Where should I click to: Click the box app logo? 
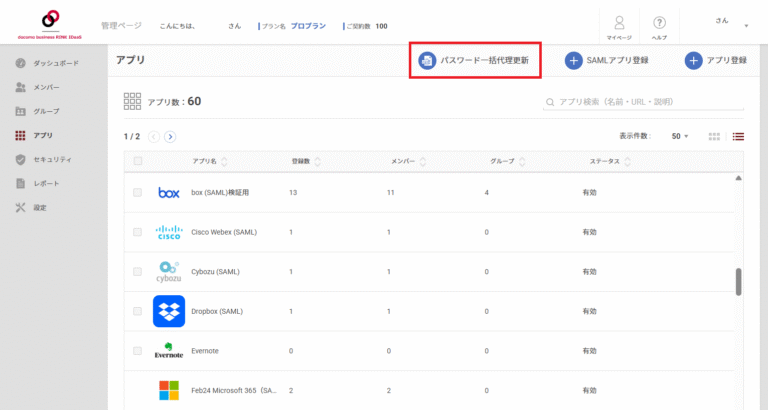coord(169,192)
